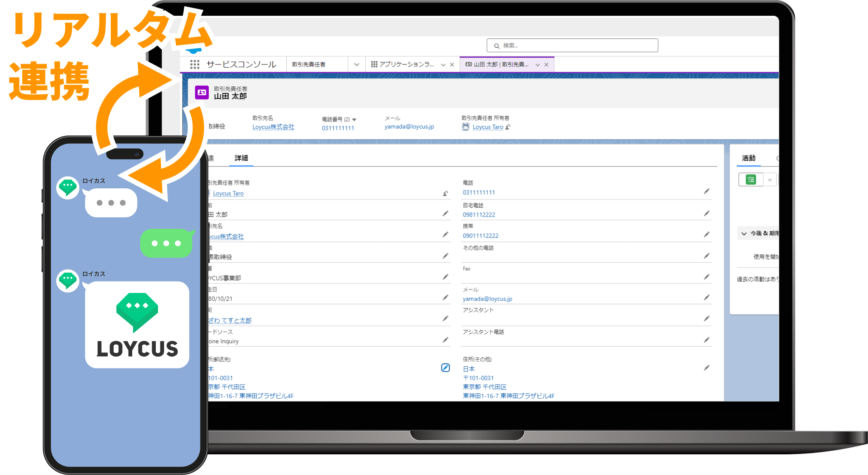Select the 山田 太郎 | 取引先責... tab
Image resolution: width=868 pixels, height=475 pixels.
[500, 64]
